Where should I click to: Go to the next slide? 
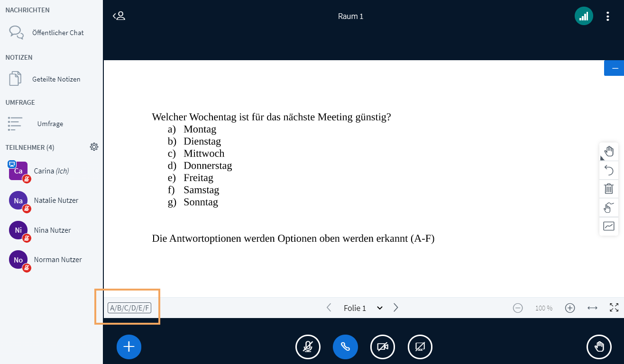(x=395, y=308)
